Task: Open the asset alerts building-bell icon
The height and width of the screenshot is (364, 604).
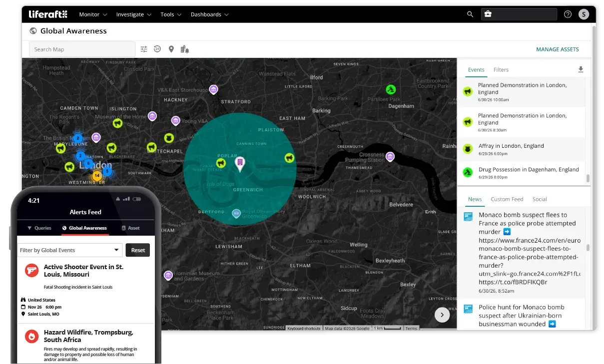Action: 185,49
